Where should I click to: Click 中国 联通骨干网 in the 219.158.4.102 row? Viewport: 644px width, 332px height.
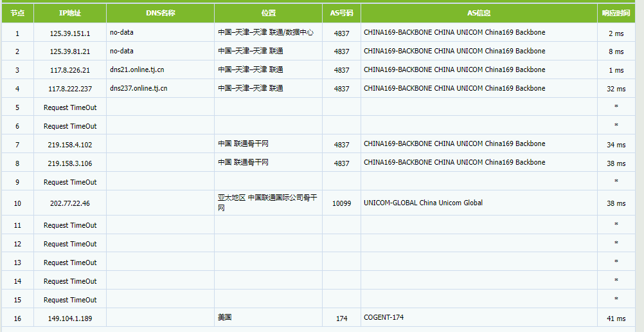pos(243,144)
